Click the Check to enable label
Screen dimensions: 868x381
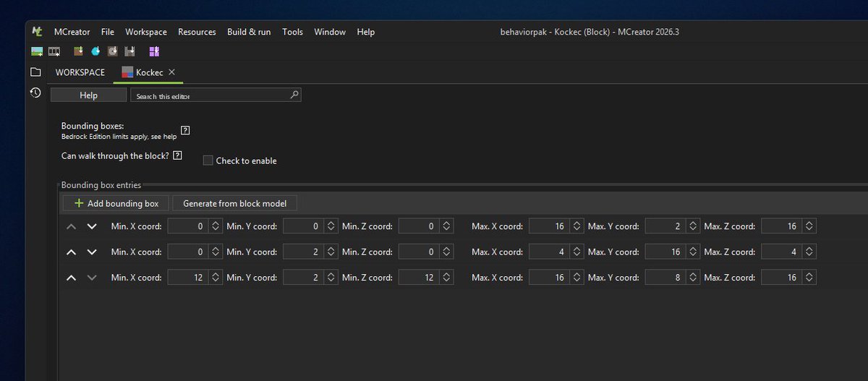click(247, 160)
